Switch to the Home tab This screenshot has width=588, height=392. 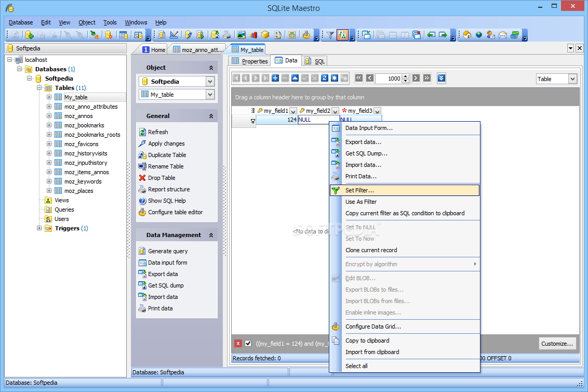(x=154, y=49)
